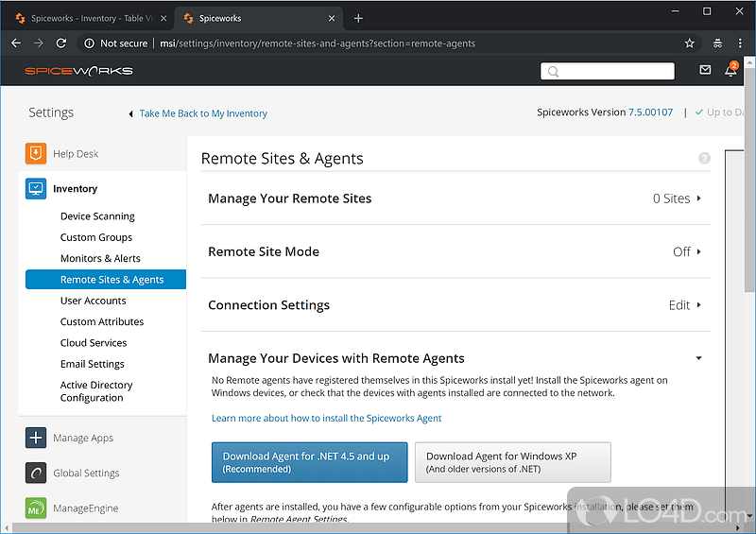This screenshot has width=756, height=534.
Task: Click the incognito profile icon
Action: pyautogui.click(x=717, y=43)
